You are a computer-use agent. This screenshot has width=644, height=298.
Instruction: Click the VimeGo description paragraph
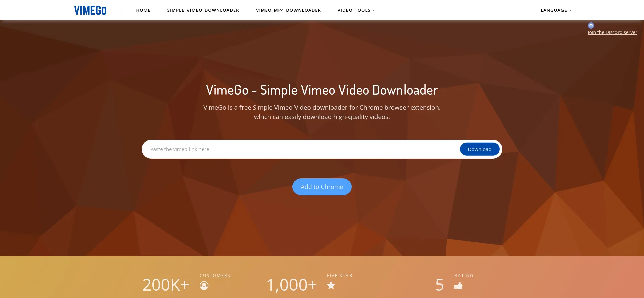point(322,112)
